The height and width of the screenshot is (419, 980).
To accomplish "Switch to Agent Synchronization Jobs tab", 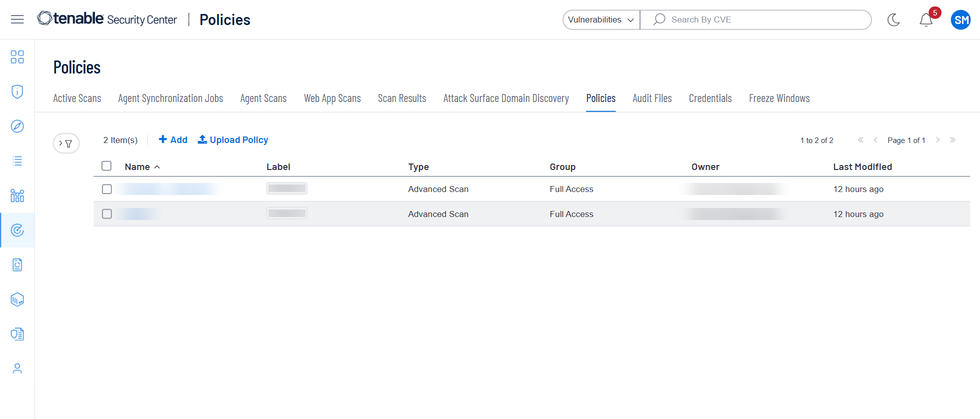I will 170,98.
